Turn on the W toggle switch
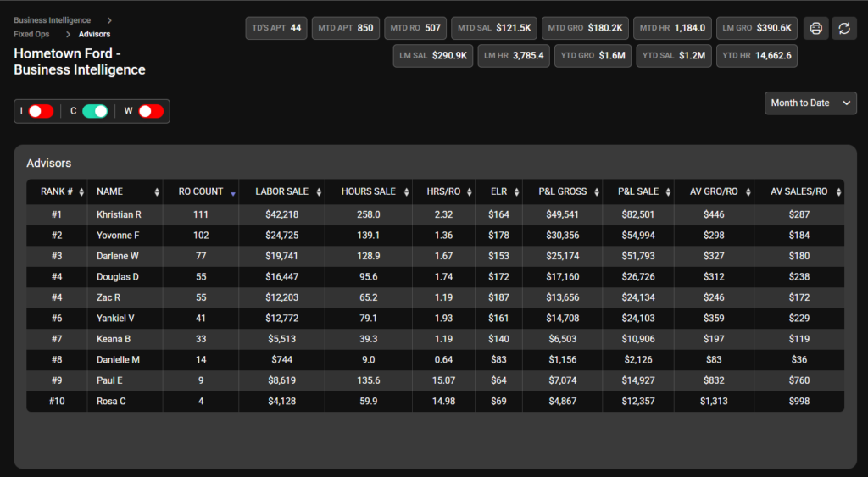This screenshot has width=868, height=477. [x=151, y=111]
